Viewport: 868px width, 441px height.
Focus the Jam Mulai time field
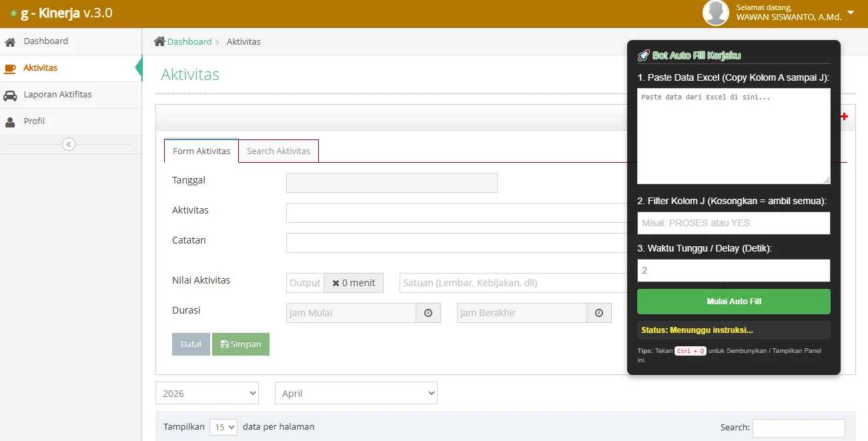click(x=351, y=313)
